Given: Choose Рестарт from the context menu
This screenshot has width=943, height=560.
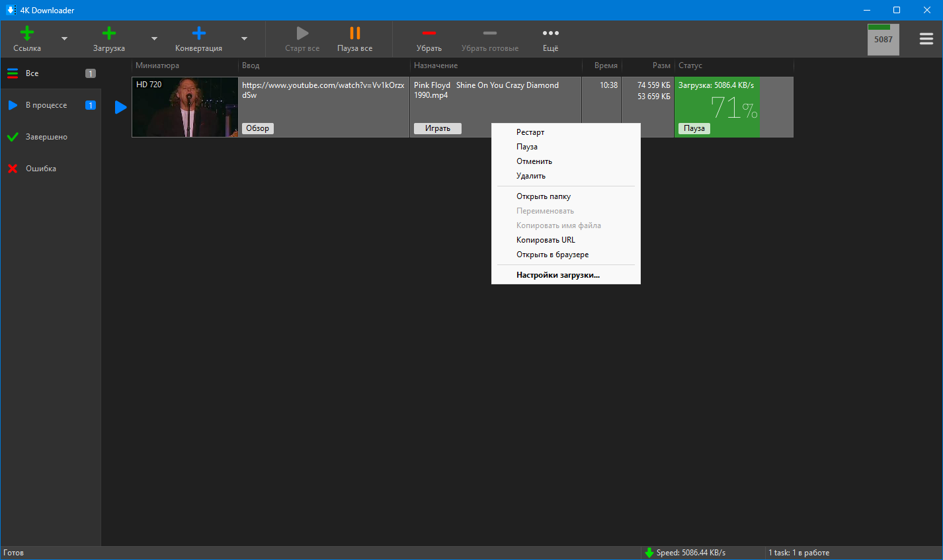Looking at the screenshot, I should click(x=530, y=132).
